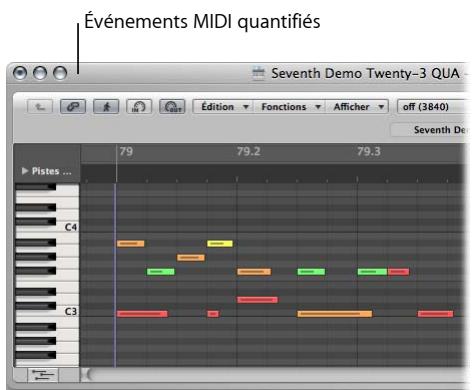Click the window minimize button
The image size is (473, 390).
[x=40, y=73]
